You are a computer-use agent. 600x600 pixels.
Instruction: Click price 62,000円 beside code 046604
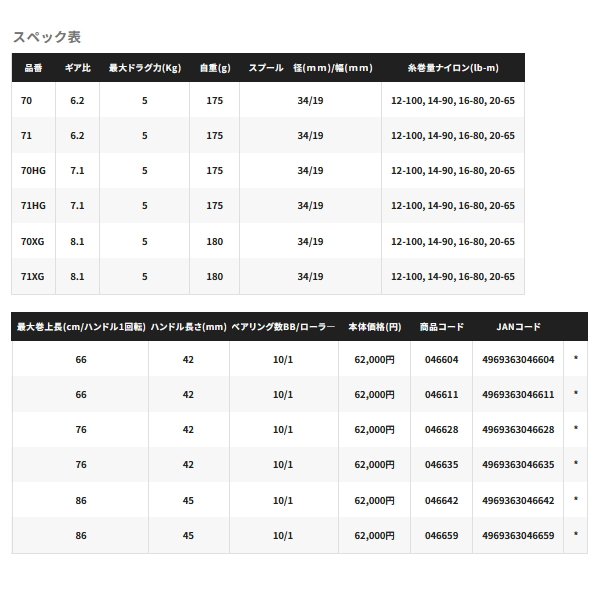[375, 360]
